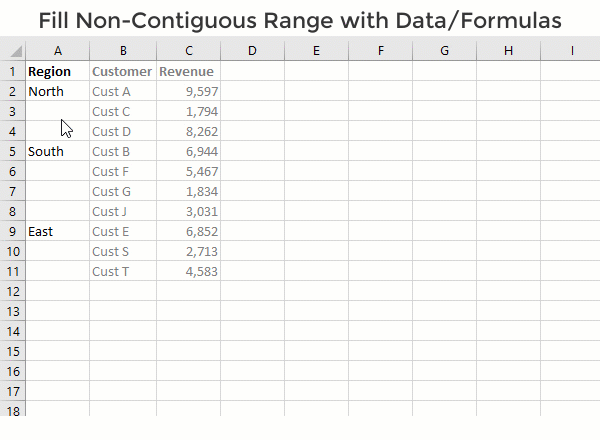
Task: Click the empty cell below North
Action: point(57,111)
